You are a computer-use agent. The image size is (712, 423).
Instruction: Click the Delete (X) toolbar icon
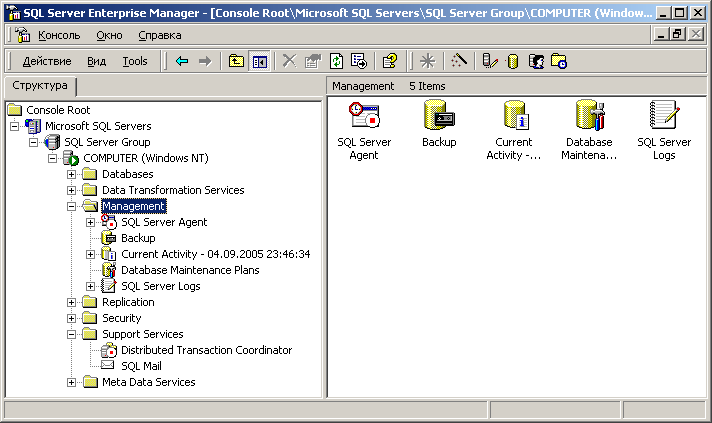[289, 61]
